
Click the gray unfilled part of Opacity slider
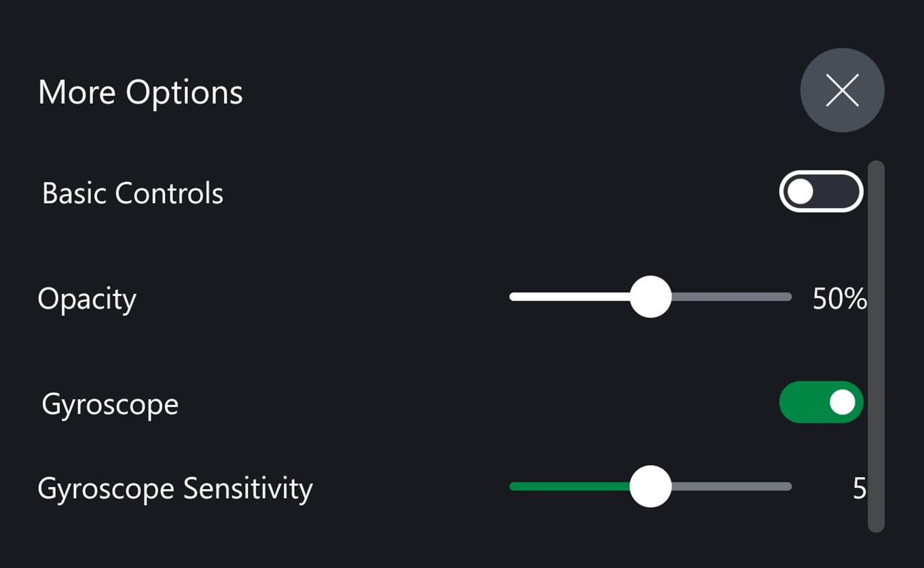[731, 297]
